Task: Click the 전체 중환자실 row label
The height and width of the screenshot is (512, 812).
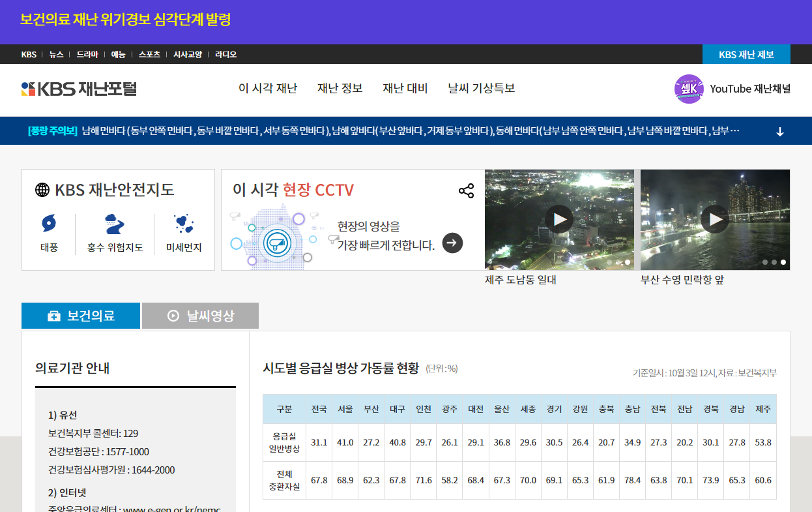Action: pos(285,480)
